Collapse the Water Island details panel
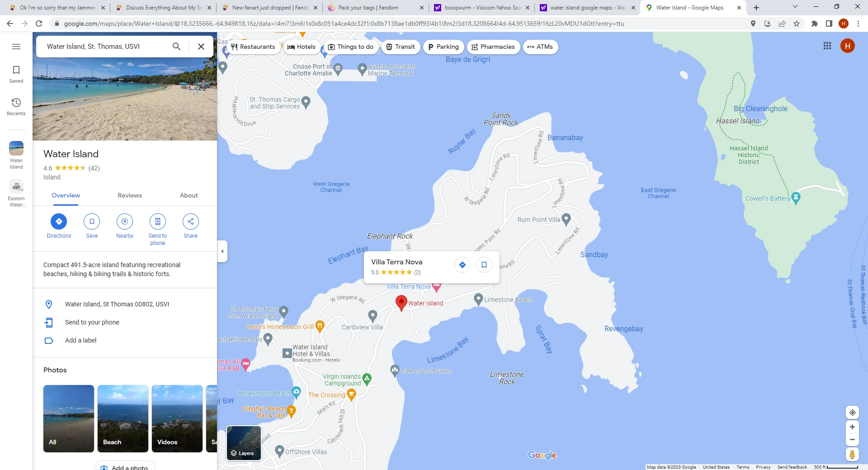 tap(222, 251)
